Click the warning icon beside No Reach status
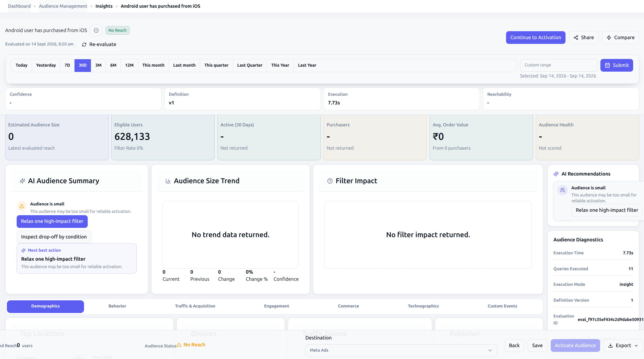 [x=179, y=345]
